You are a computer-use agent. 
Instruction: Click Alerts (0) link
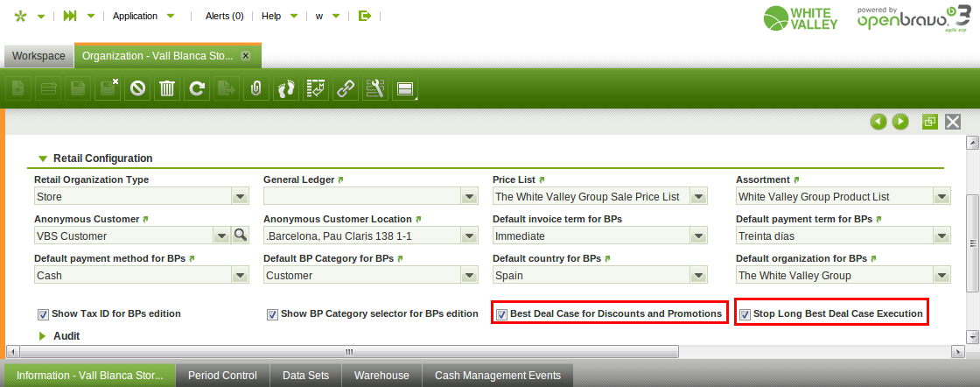pos(224,16)
